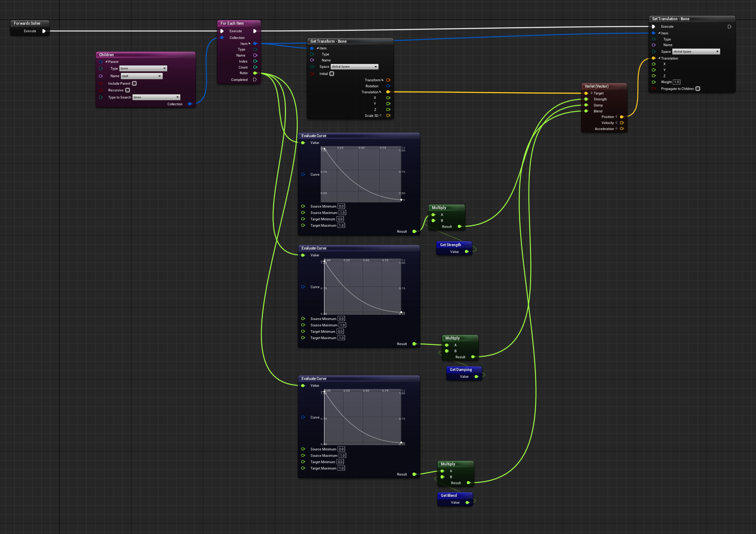The width and height of the screenshot is (756, 534).
Task: Click the Get Blend Value output pin
Action: [x=467, y=503]
